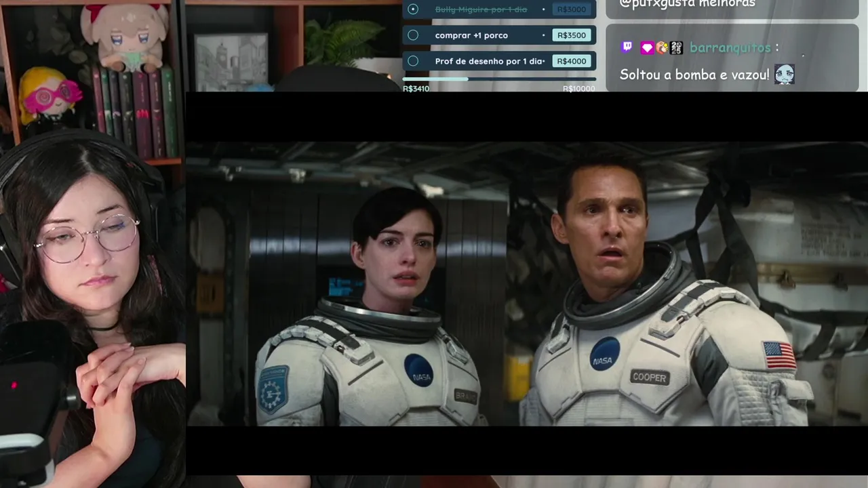
Task: Click the 'Soltou a bomba e vazou!' chat message
Action: point(694,75)
